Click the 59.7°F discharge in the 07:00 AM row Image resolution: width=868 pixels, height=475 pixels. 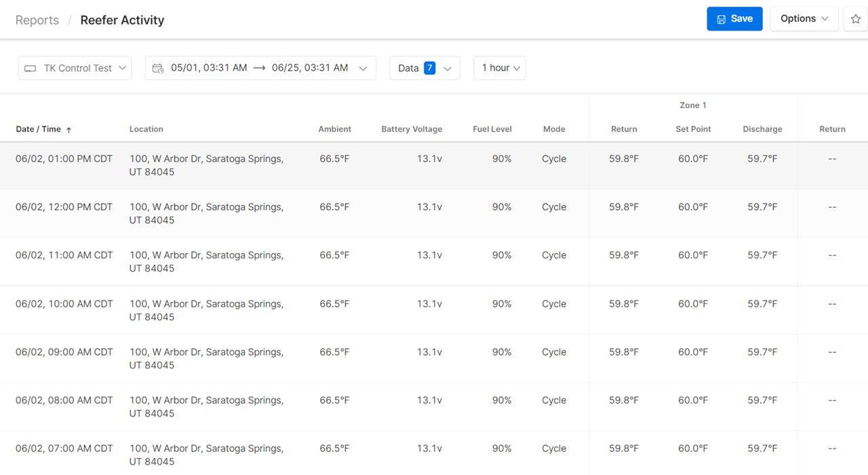[x=762, y=449]
